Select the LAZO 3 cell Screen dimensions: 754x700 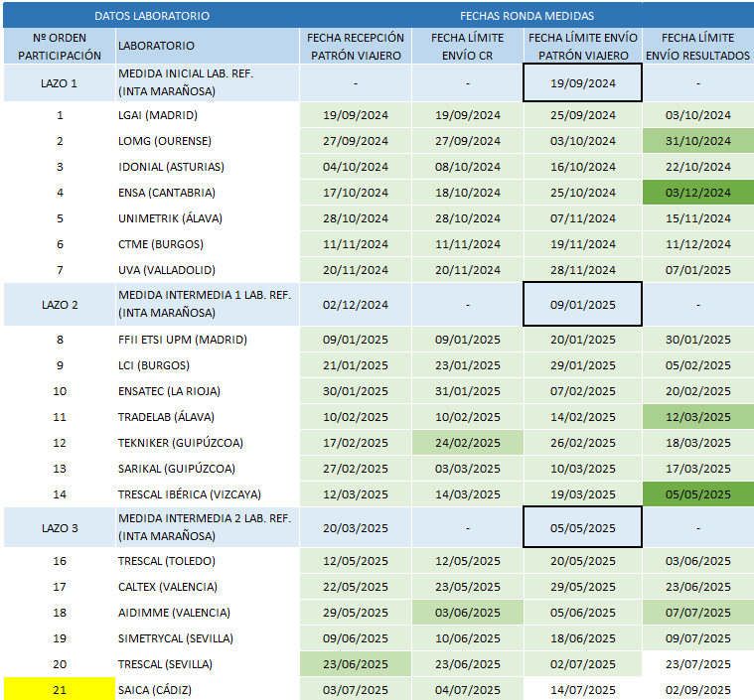pos(60,528)
